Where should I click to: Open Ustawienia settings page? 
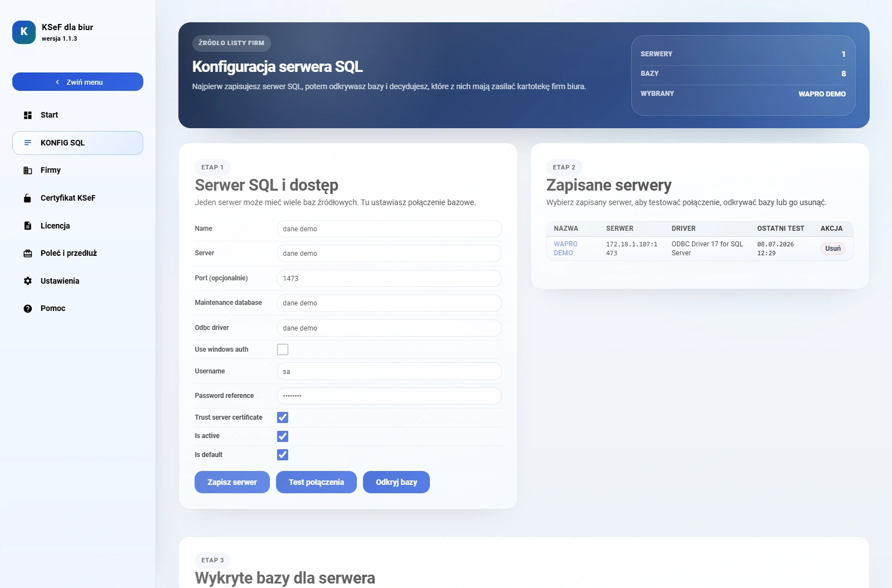click(77, 281)
